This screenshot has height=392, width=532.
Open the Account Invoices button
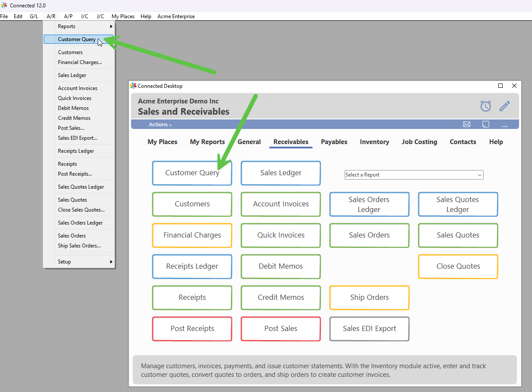tap(281, 204)
